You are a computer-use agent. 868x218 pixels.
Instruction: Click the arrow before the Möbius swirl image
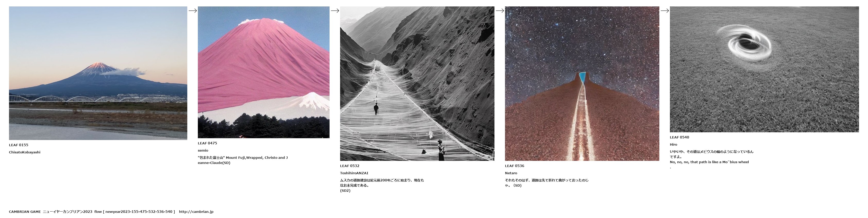click(x=665, y=11)
